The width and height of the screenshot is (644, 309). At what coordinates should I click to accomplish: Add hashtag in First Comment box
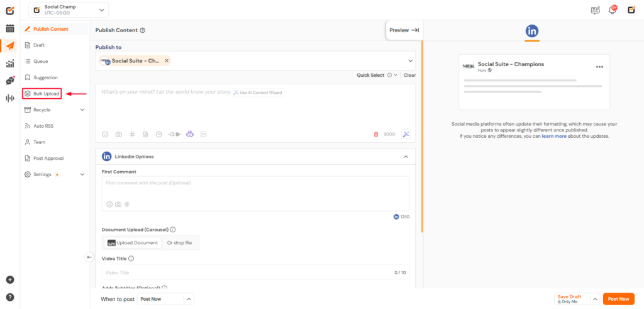click(x=127, y=205)
